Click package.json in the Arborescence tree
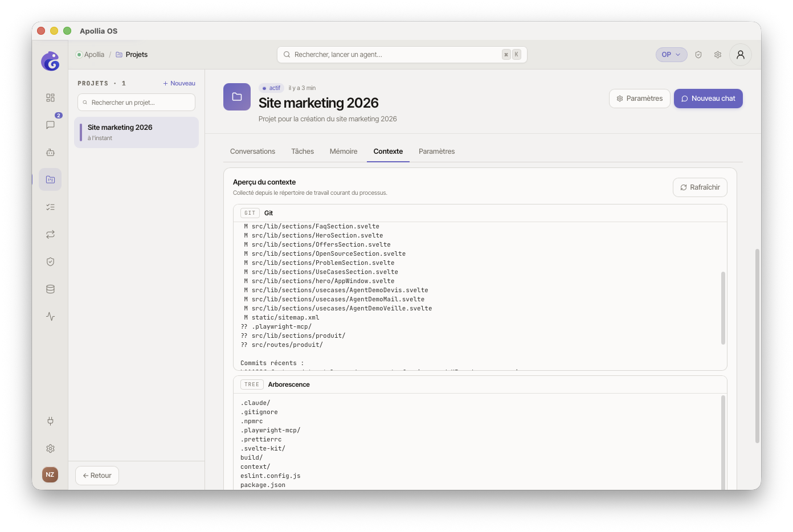This screenshot has height=532, width=793. pos(263,485)
